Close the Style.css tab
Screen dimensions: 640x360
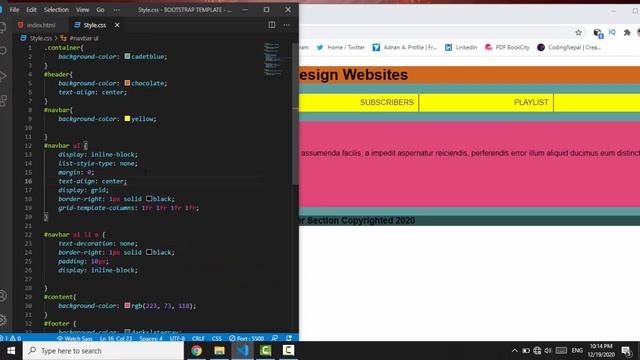117,25
